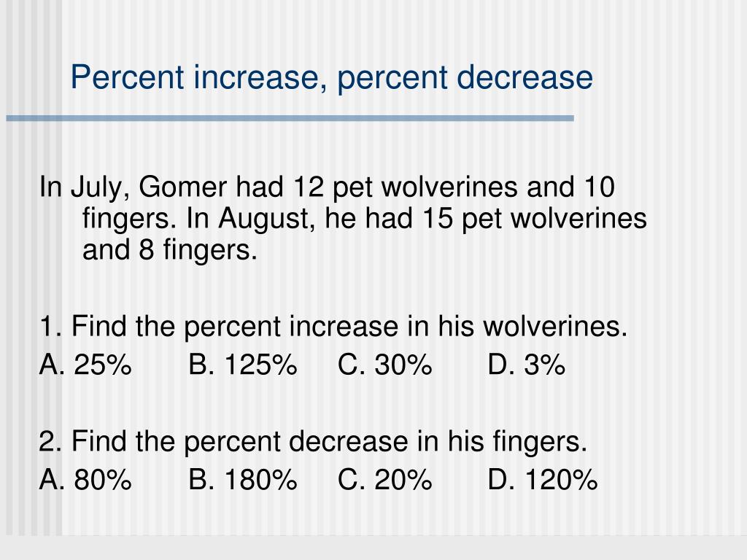Click the slide title Percent increase, percent decrease

pyautogui.click(x=332, y=77)
